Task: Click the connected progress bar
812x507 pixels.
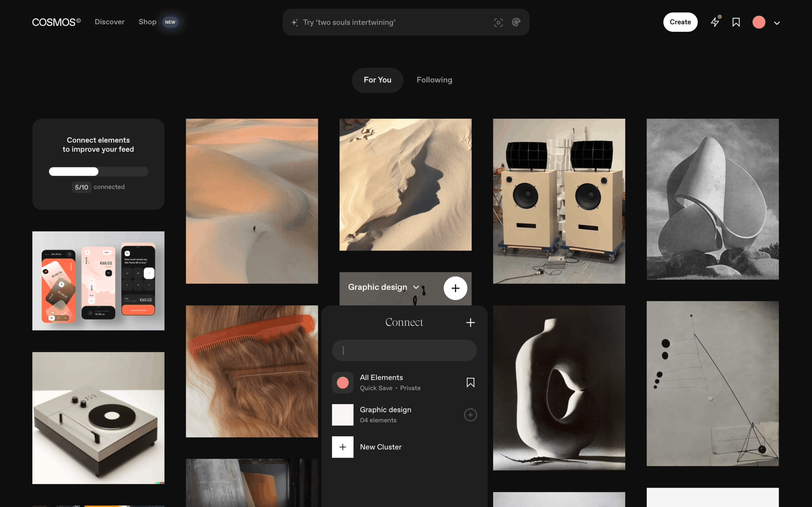Action: (x=98, y=171)
